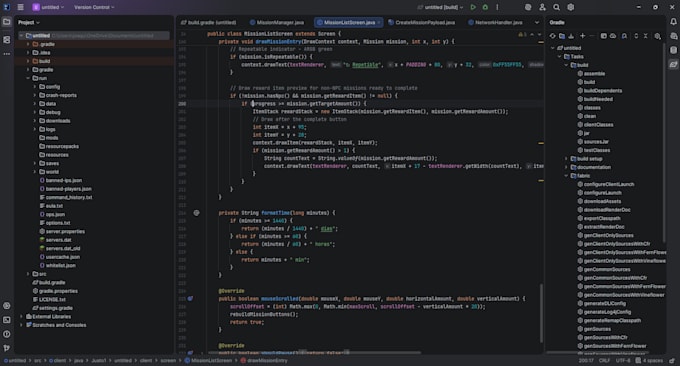This screenshot has width=680, height=366.
Task: Click the editor warnings inspection indicator
Action: pos(522,34)
